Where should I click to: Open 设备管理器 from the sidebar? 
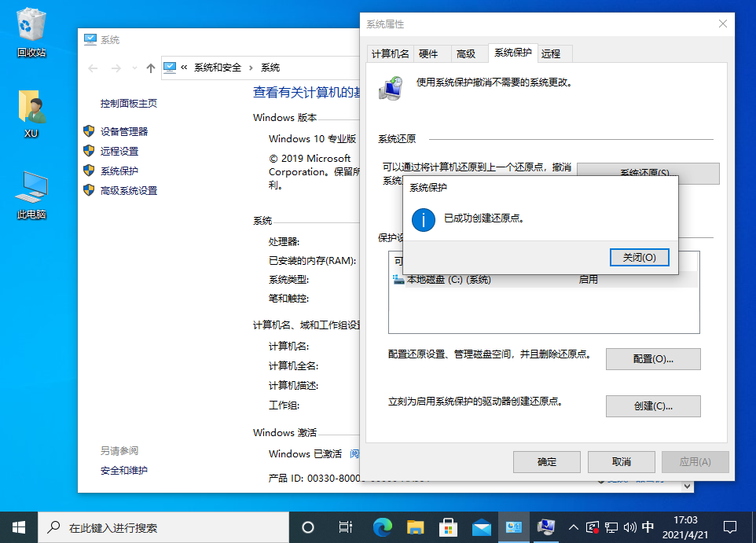coord(123,132)
